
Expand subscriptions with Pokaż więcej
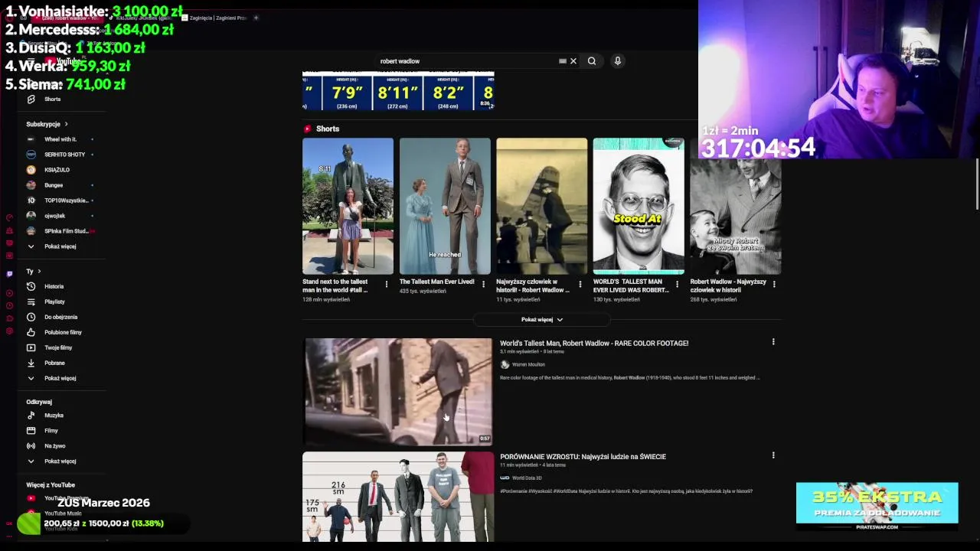click(x=60, y=246)
